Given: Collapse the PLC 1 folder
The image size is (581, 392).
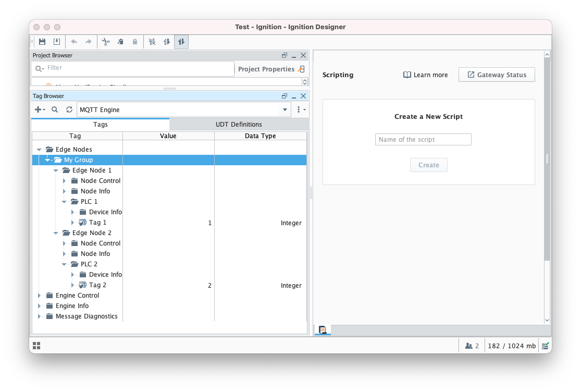Looking at the screenshot, I should pos(64,202).
